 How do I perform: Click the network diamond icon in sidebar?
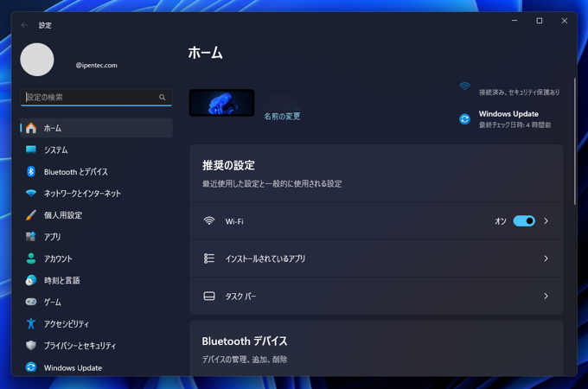pos(31,194)
